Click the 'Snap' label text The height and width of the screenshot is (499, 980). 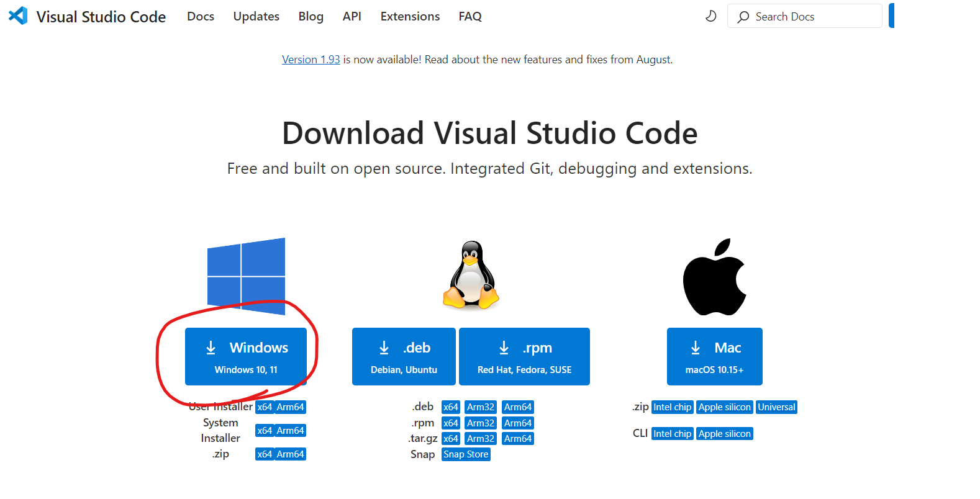[x=422, y=455]
